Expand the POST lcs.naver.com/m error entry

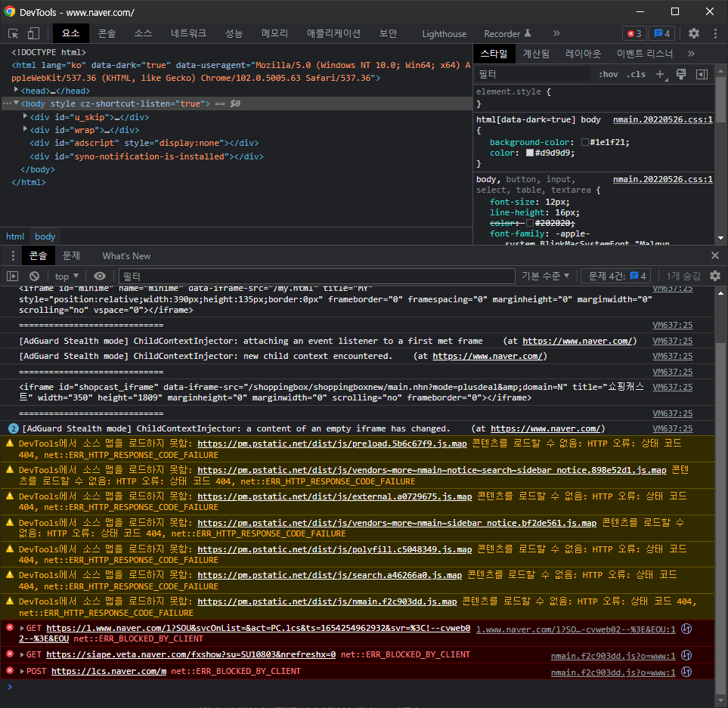pos(22,671)
